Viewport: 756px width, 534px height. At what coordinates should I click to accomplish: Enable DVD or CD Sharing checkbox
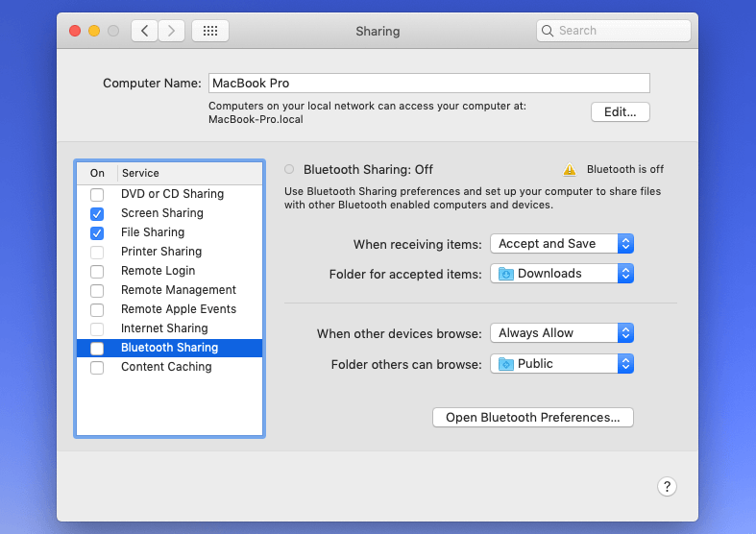click(97, 194)
